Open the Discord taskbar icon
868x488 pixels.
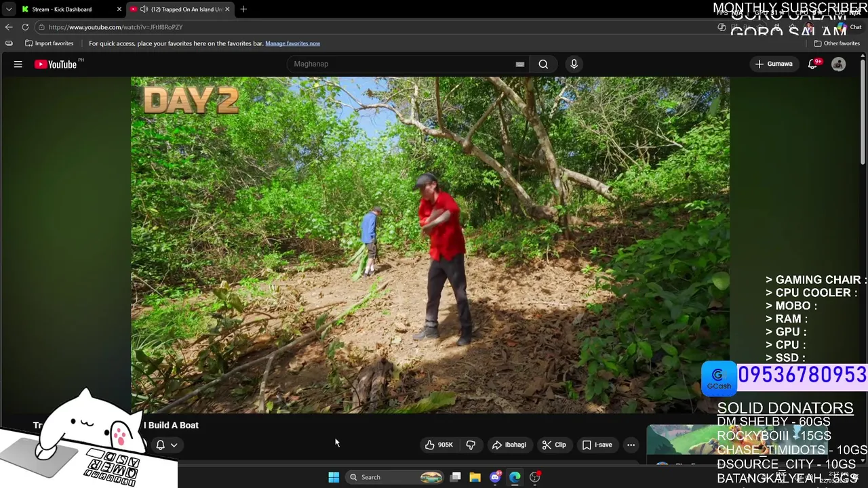pyautogui.click(x=495, y=477)
